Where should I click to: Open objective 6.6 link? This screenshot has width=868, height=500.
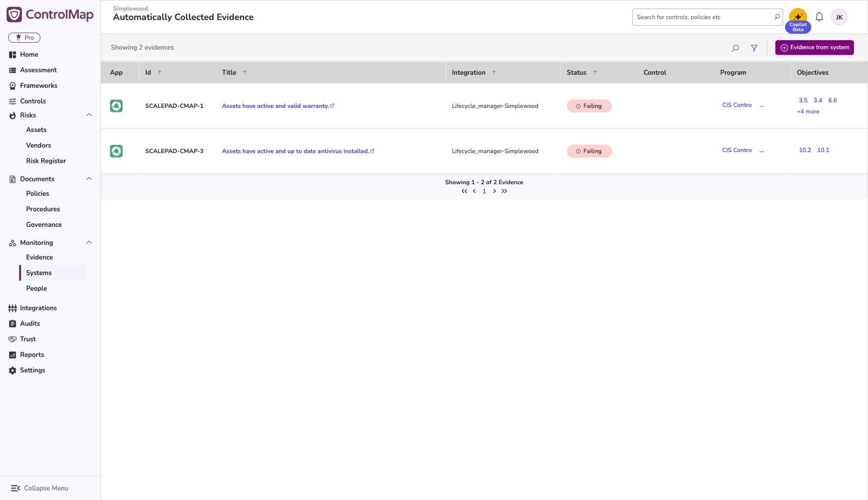(x=832, y=100)
